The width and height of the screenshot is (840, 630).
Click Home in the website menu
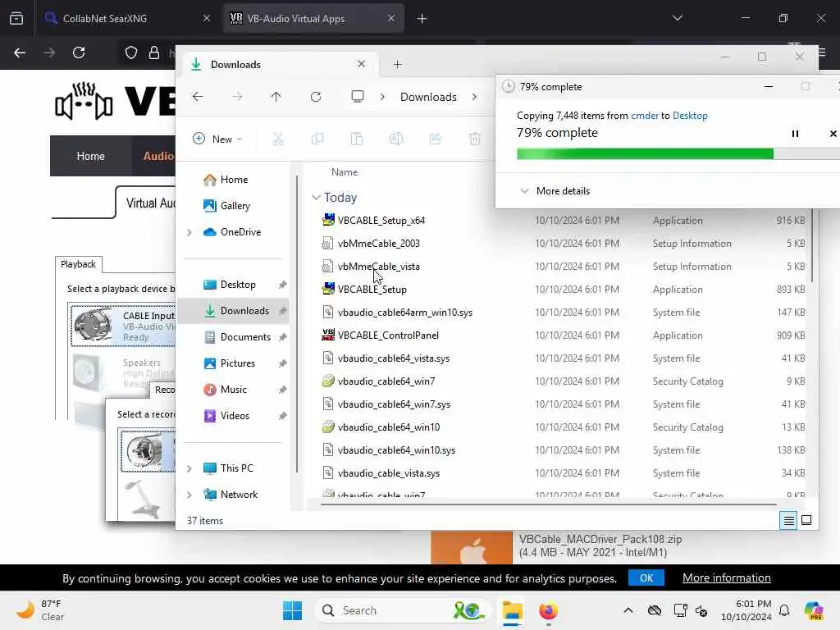[90, 156]
